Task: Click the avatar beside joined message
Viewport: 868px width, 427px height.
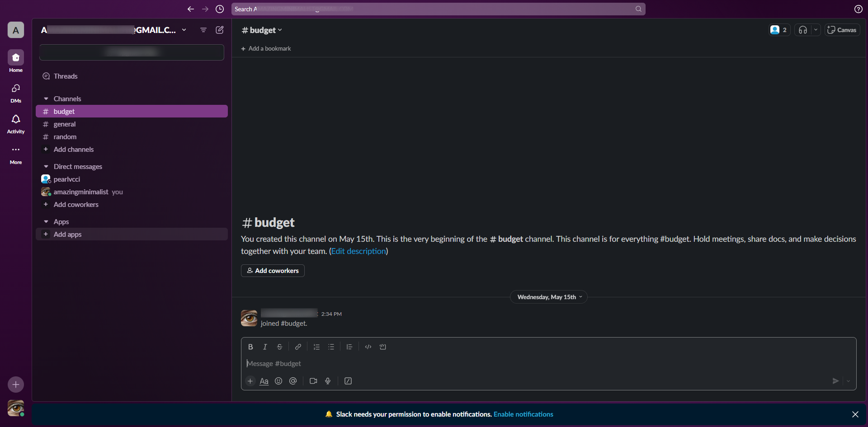Action: coord(249,318)
